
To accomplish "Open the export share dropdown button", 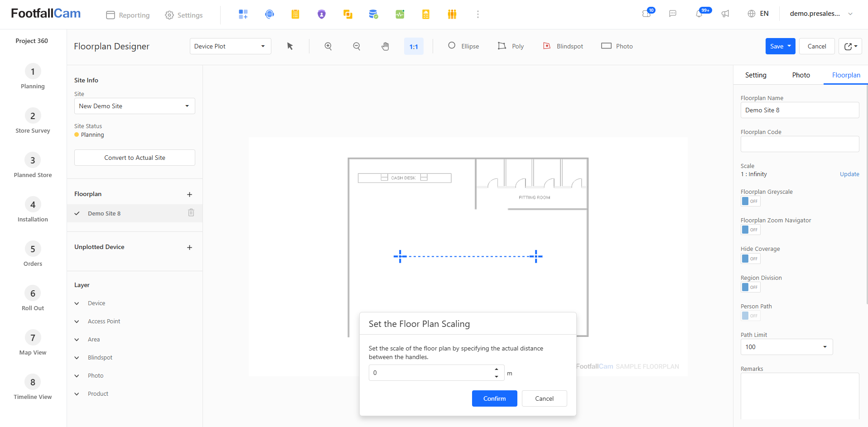I will (x=850, y=46).
